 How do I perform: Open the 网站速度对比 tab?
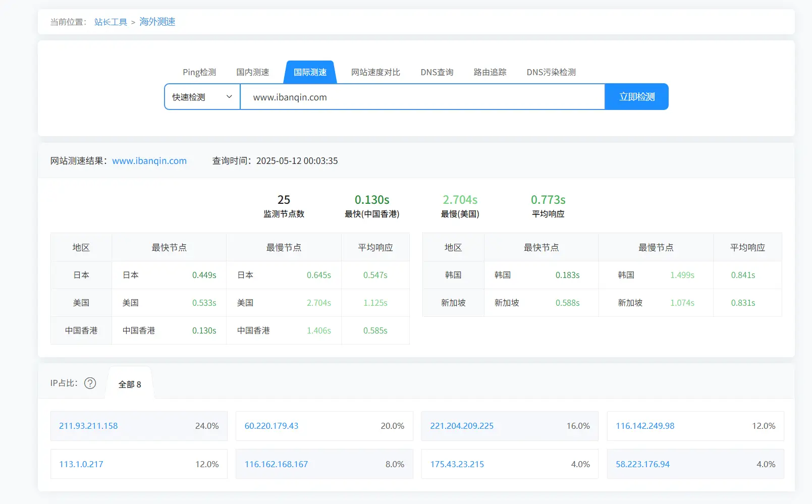(375, 72)
